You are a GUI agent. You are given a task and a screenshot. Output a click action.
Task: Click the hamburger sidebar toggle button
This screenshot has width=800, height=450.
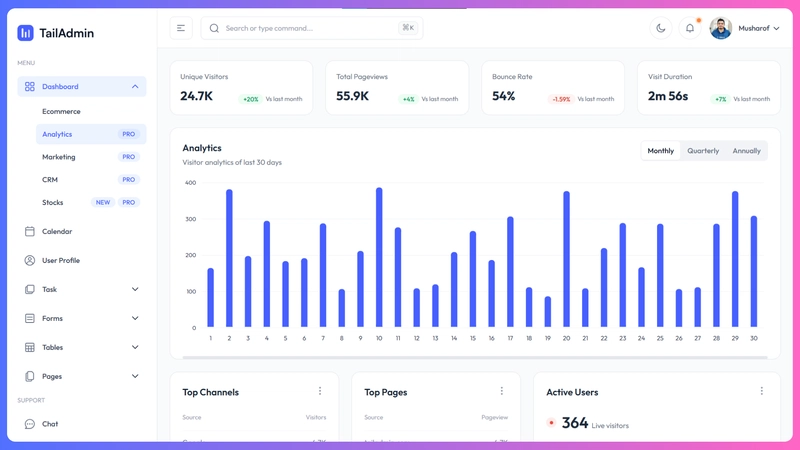181,28
